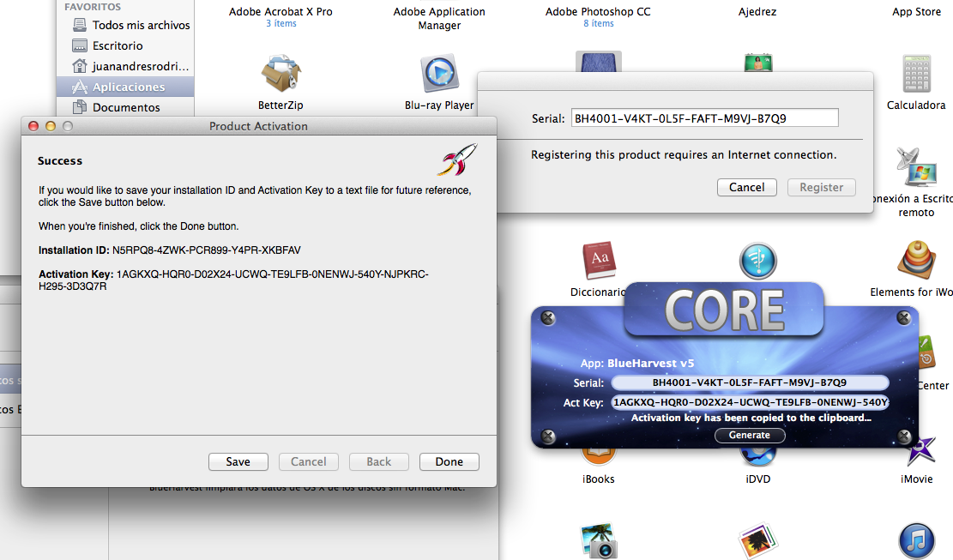Open the BetterZip application icon
This screenshot has height=560, width=953.
coord(280,75)
